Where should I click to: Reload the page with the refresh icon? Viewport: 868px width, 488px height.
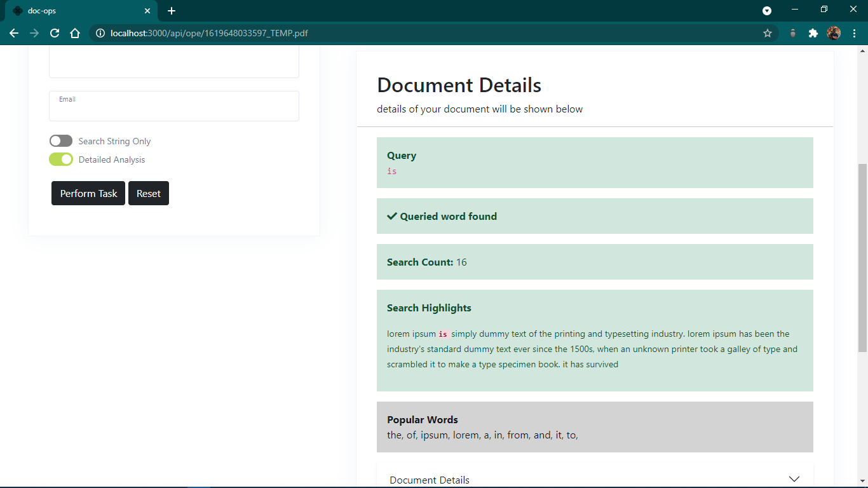pyautogui.click(x=55, y=33)
